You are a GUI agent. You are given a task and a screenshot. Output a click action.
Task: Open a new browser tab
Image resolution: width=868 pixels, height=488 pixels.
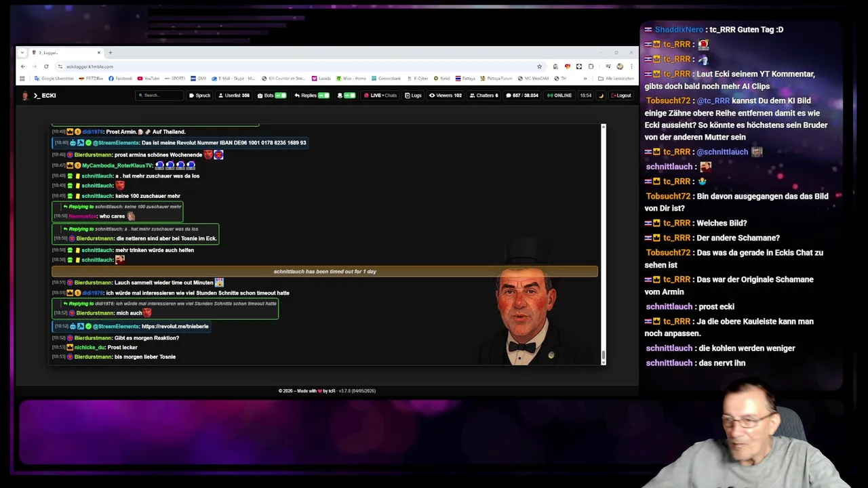[111, 52]
